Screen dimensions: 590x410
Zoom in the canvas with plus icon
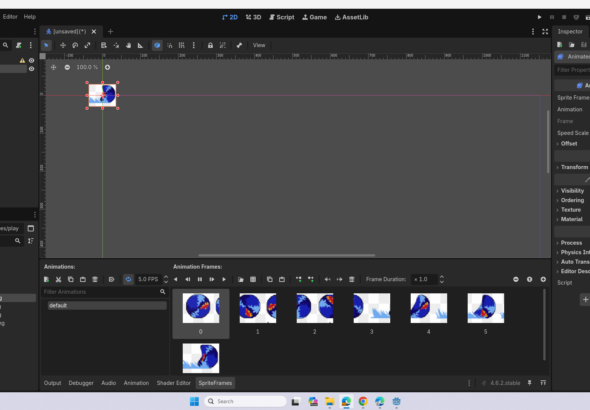tap(108, 67)
